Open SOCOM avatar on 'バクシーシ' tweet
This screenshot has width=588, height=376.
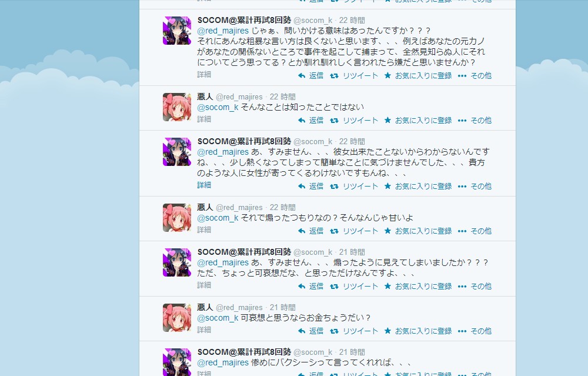(177, 362)
